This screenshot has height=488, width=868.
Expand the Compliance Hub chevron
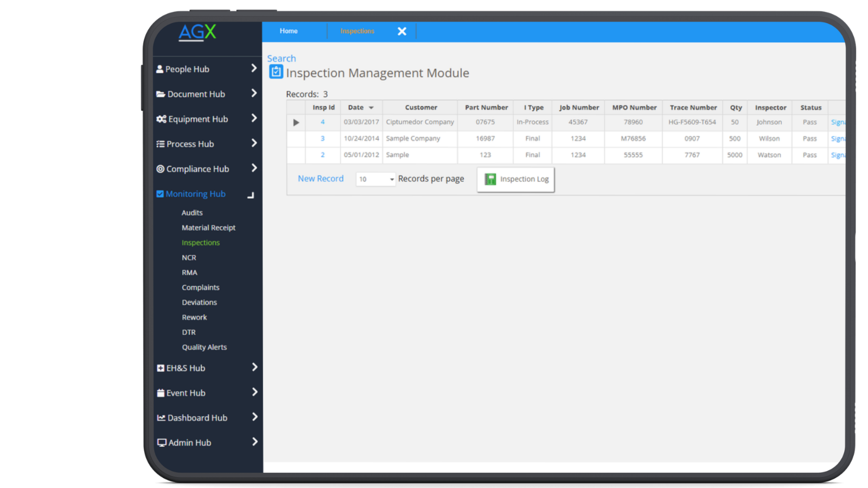click(254, 168)
